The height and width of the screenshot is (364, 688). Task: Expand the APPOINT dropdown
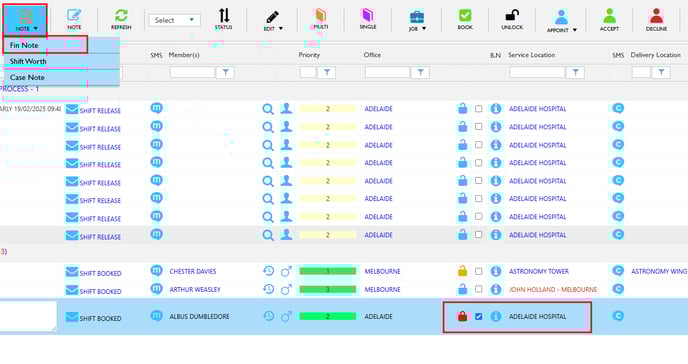pos(574,30)
